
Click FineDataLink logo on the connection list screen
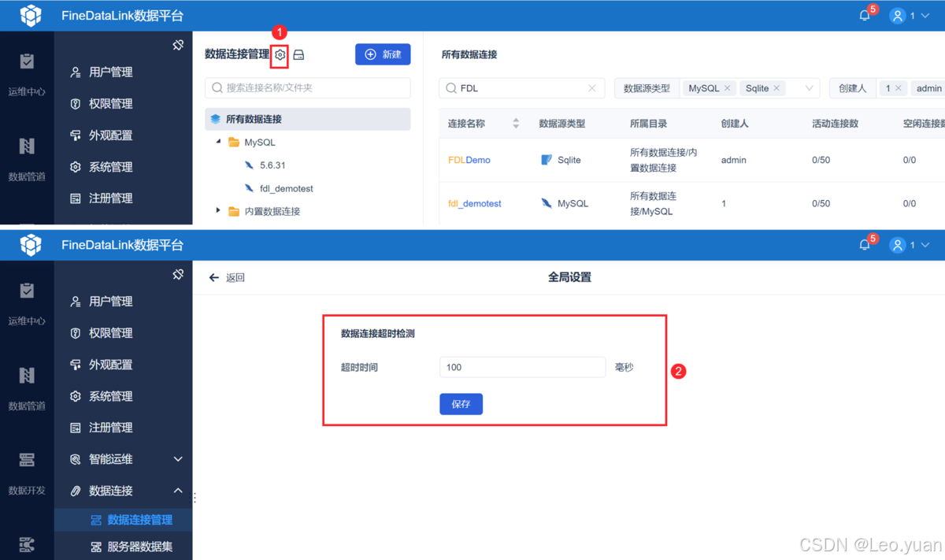click(30, 16)
